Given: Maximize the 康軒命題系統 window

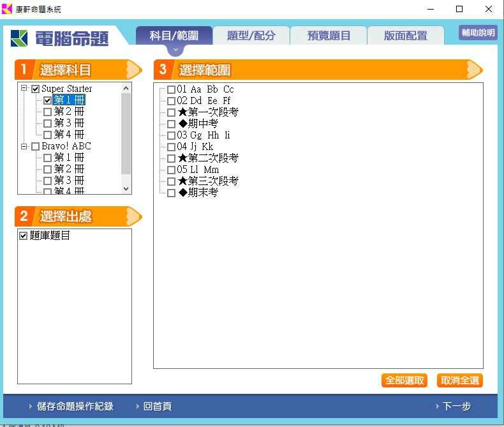Looking at the screenshot, I should [459, 9].
